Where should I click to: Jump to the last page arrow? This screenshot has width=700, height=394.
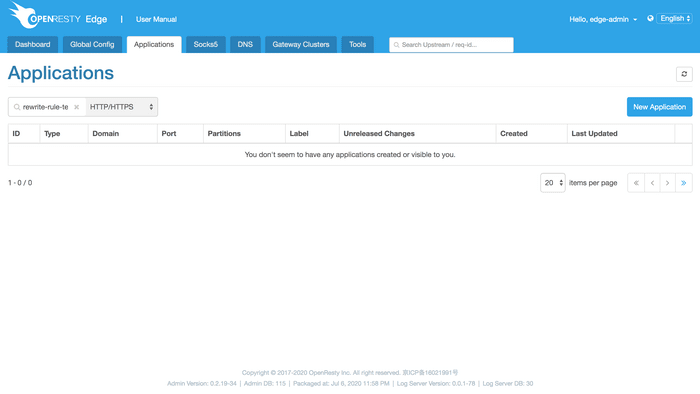[683, 183]
